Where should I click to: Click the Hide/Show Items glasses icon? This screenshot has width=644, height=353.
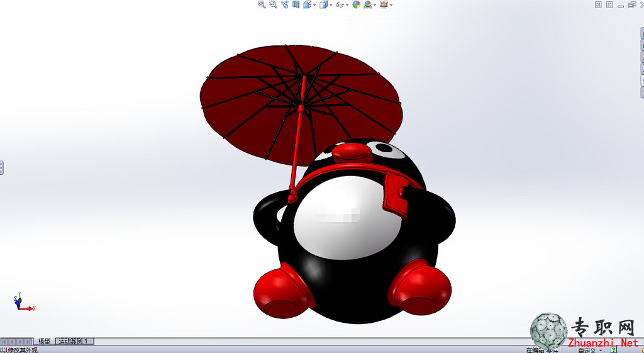pos(340,5)
